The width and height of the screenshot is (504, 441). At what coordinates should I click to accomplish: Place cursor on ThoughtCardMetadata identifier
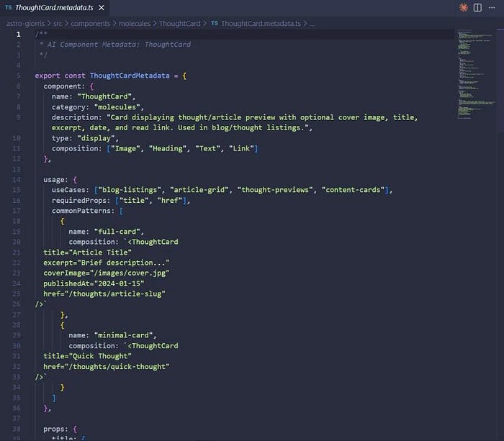130,76
